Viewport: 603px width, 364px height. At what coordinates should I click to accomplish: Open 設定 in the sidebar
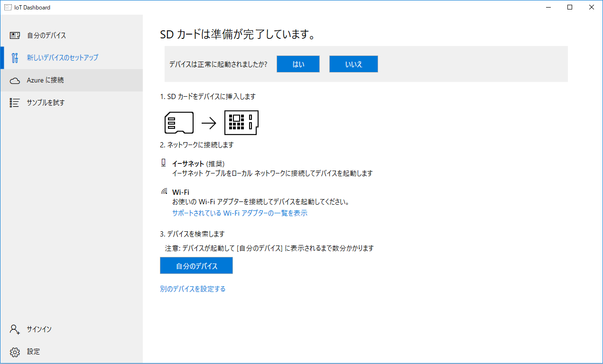tap(72, 352)
